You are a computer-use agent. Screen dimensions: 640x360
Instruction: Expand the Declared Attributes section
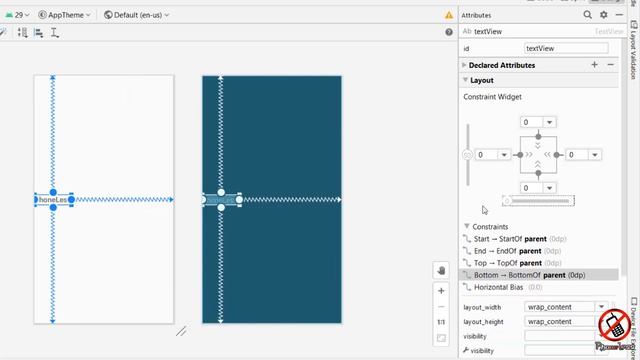464,65
